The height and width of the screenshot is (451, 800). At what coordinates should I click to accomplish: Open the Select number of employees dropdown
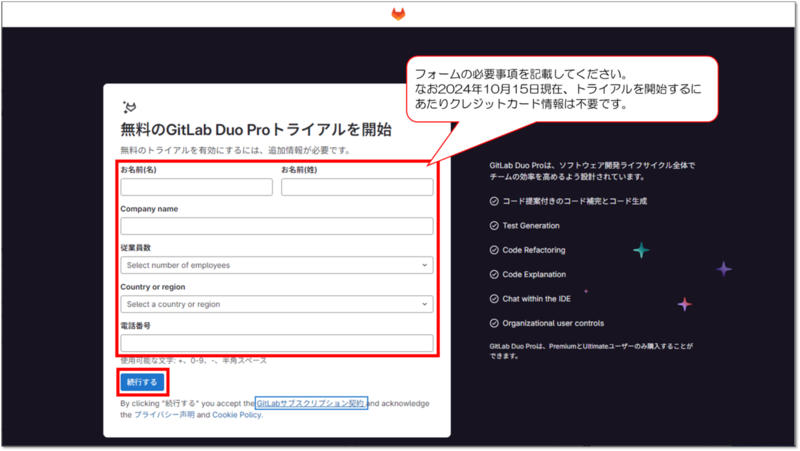click(277, 265)
